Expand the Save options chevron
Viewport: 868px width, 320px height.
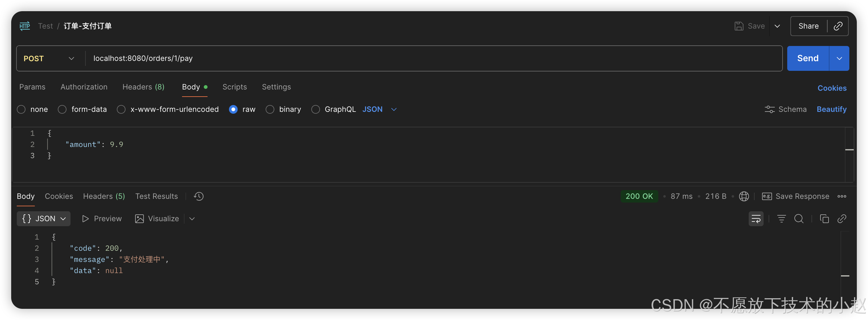click(x=777, y=26)
